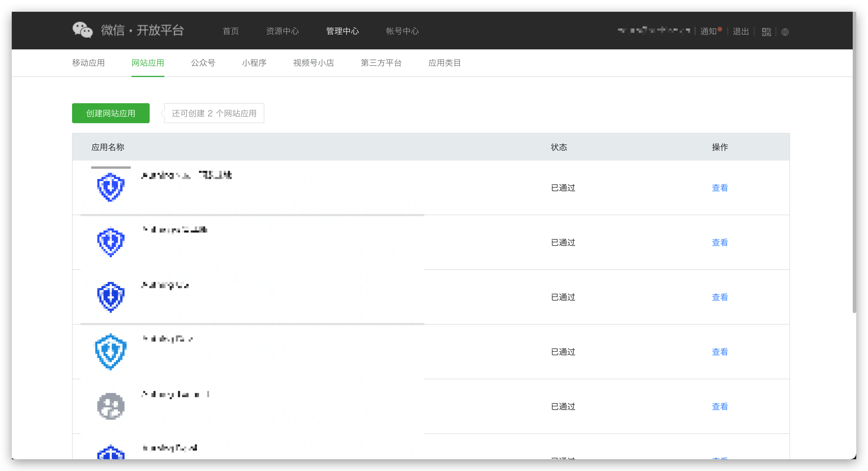Click 查看 for the fifth application
Image resolution: width=868 pixels, height=471 pixels.
click(x=720, y=406)
